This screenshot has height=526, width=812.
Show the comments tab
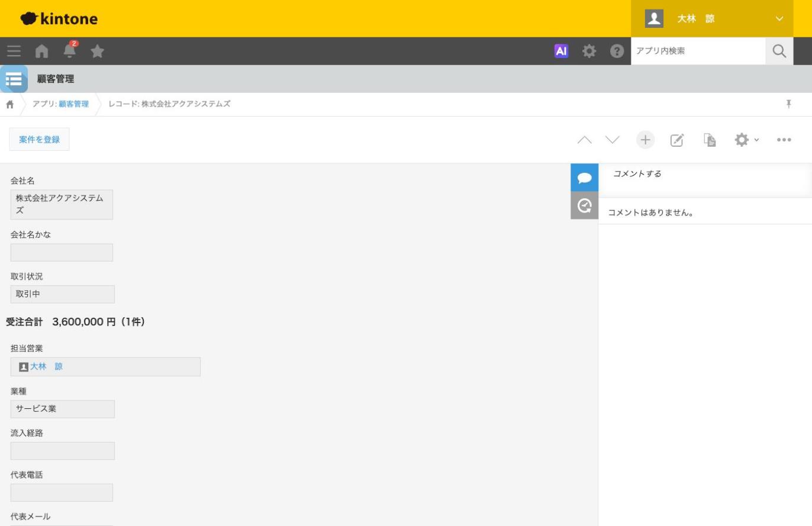584,178
